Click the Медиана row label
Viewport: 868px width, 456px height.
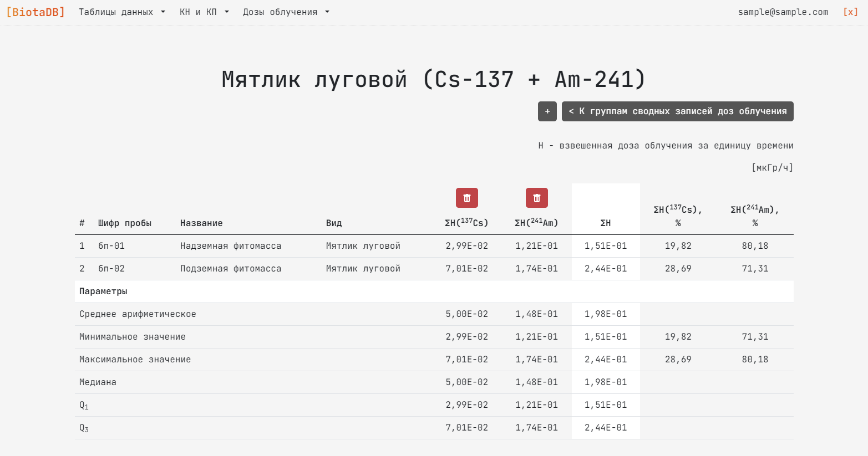click(x=98, y=382)
